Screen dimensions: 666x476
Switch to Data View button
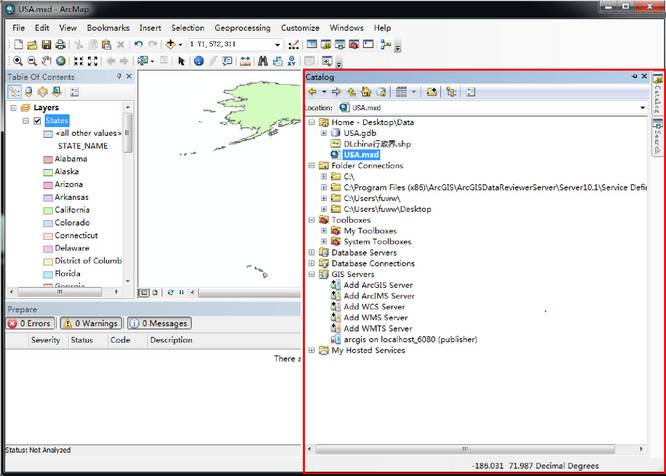point(144,293)
